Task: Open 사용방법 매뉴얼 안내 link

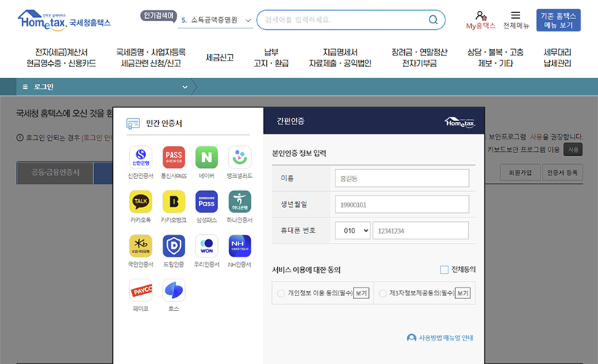Action: pos(440,338)
